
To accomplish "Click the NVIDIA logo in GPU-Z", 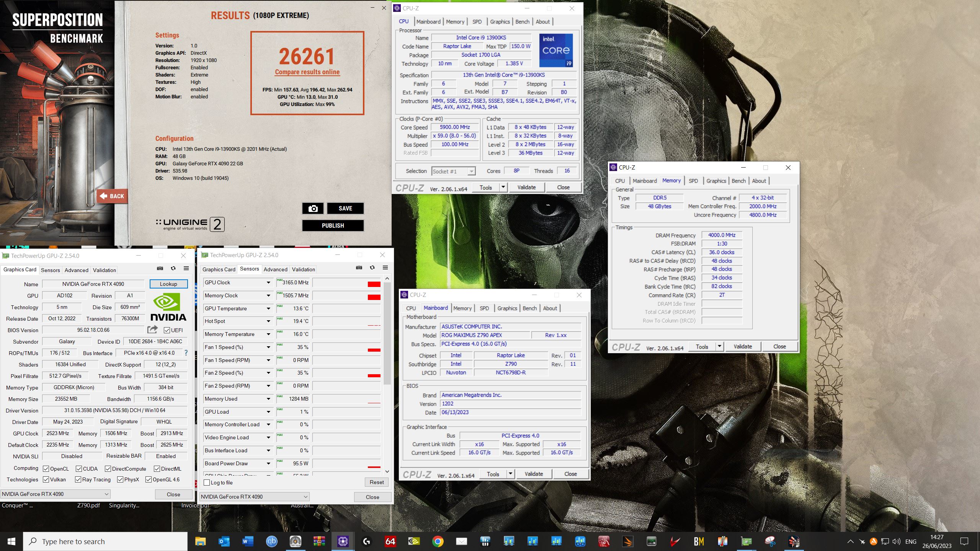I will (168, 307).
